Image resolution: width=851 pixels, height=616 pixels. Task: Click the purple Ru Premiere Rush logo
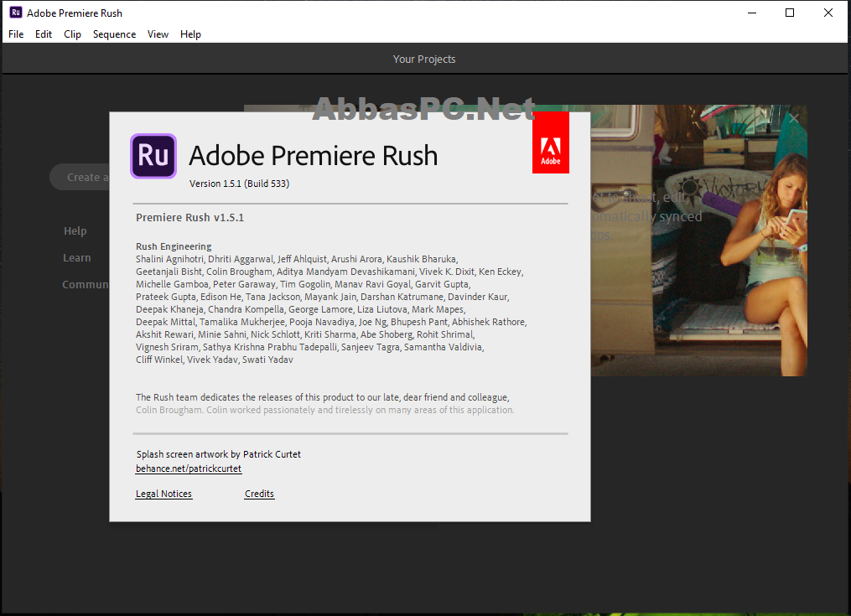153,157
